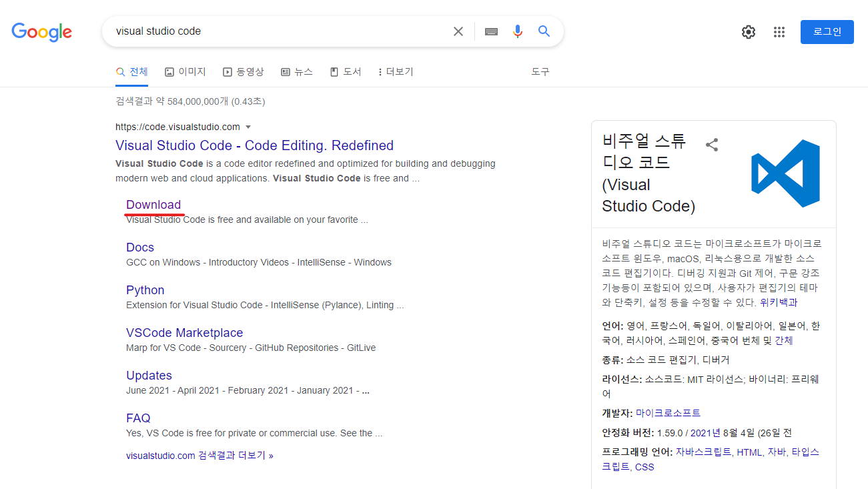Click the Python snippet mentioning Pylance

265,305
